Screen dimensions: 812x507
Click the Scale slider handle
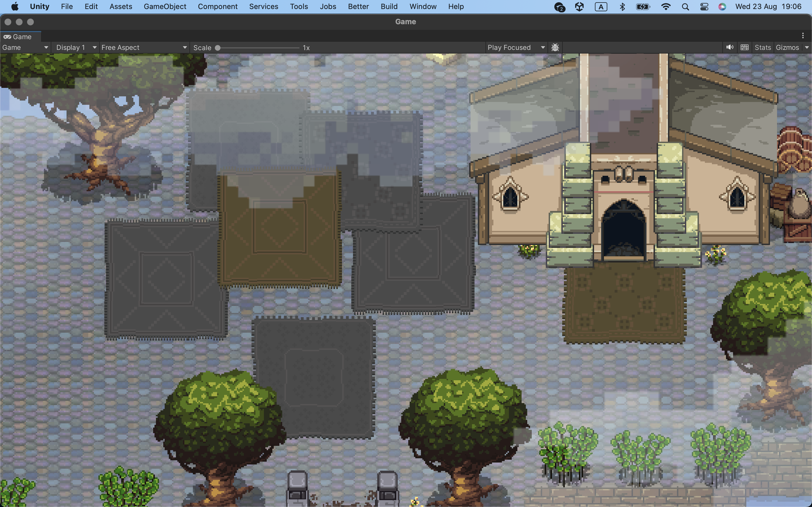tap(217, 48)
